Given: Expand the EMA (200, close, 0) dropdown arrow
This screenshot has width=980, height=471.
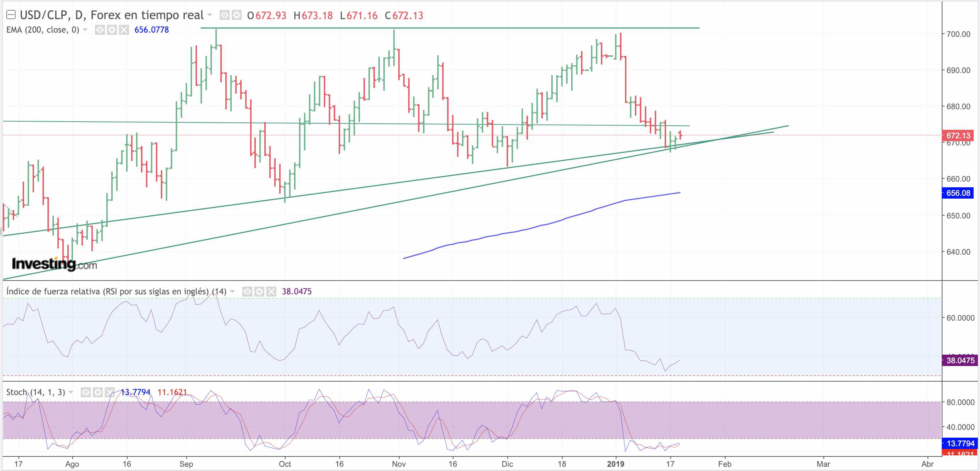Looking at the screenshot, I should 85,30.
